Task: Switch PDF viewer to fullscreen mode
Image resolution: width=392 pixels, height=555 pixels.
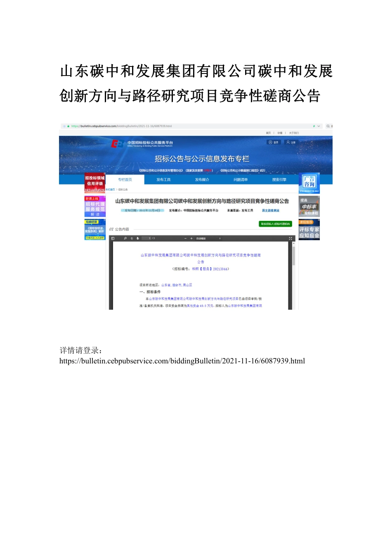Action: (290, 238)
